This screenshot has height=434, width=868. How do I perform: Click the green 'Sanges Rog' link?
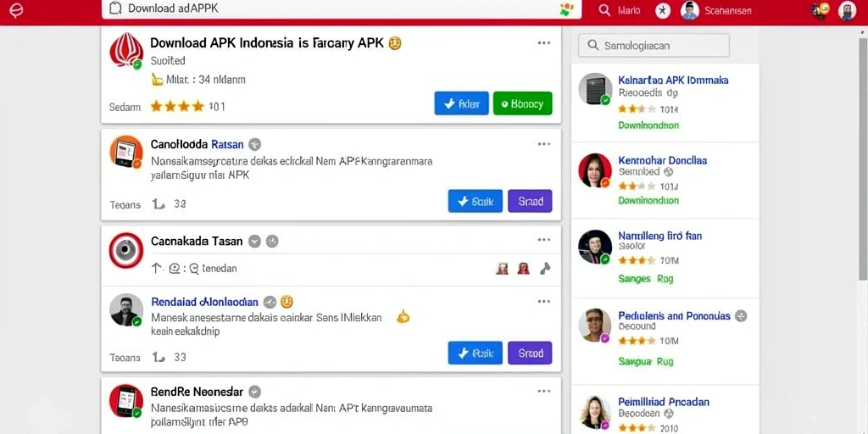coord(645,278)
